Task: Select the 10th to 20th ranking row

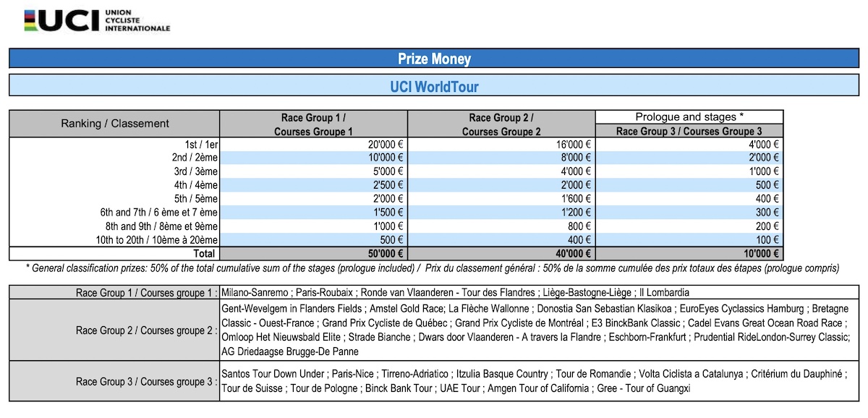Action: point(159,239)
